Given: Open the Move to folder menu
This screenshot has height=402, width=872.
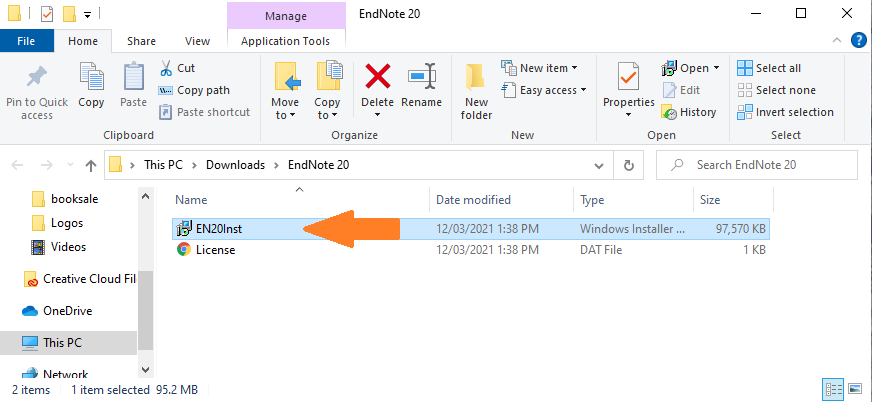Looking at the screenshot, I should coord(285,91).
